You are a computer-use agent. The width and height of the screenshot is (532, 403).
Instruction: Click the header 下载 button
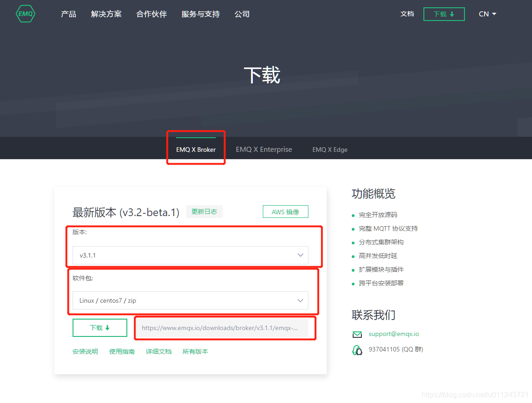pyautogui.click(x=444, y=14)
